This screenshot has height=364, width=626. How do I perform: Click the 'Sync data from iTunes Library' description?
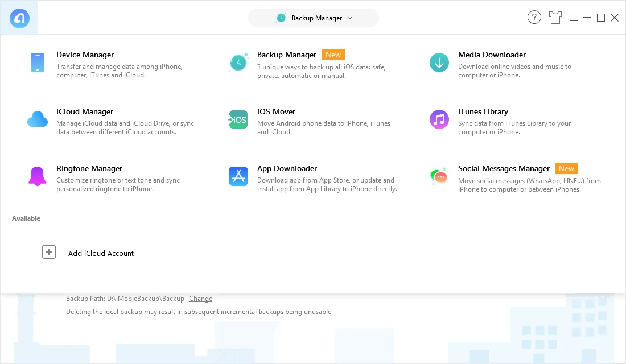(514, 128)
